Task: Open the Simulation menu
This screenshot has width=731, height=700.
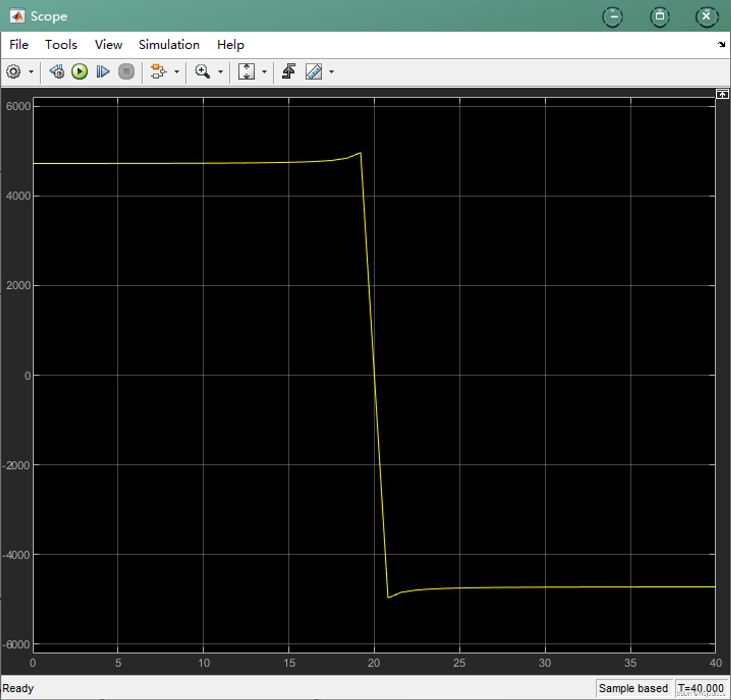Action: coord(169,45)
